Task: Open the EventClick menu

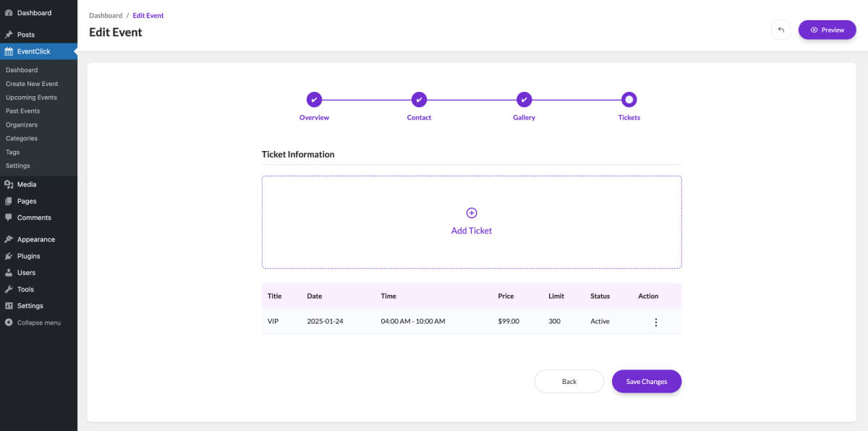Action: coord(33,51)
